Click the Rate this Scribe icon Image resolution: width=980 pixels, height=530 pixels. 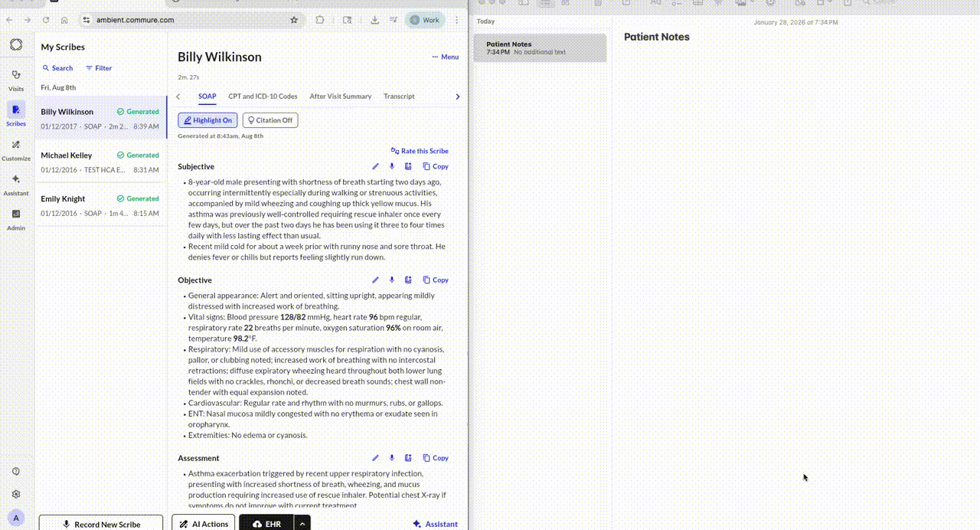coord(419,151)
